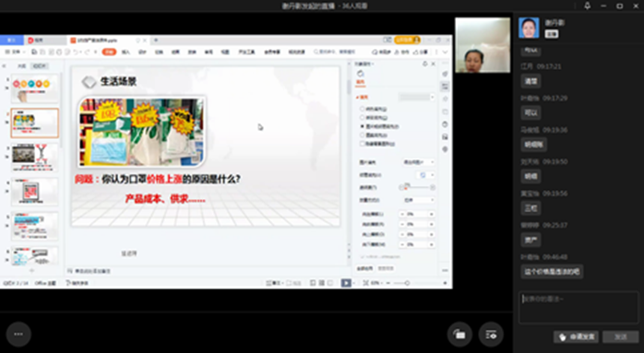Click the fill bucket icon in properties pane
This screenshot has width=644, height=353.
point(360,74)
